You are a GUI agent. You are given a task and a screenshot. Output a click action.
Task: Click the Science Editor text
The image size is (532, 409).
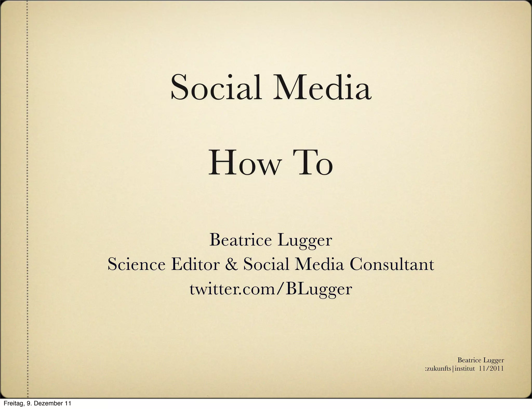click(164, 264)
